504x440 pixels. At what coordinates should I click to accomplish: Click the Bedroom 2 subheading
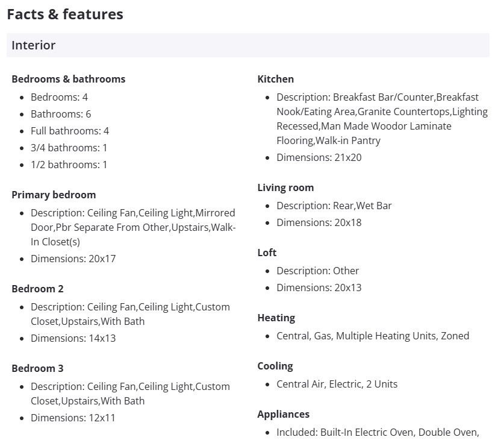[37, 289]
